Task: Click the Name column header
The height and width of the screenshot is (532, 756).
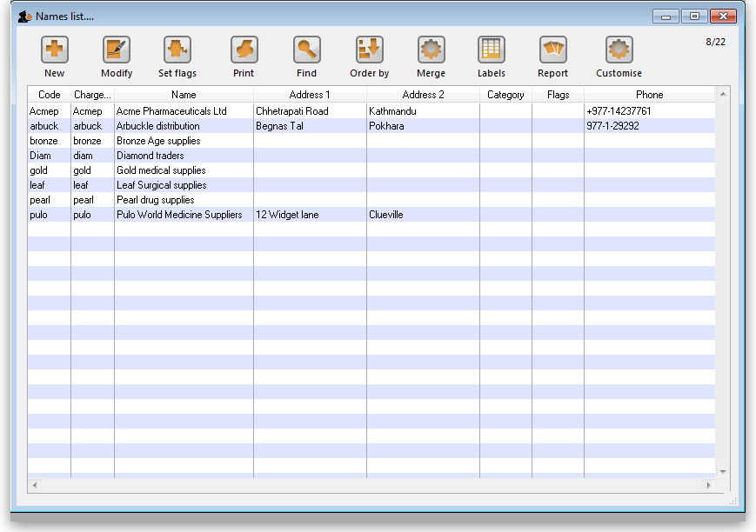Action: 184,95
